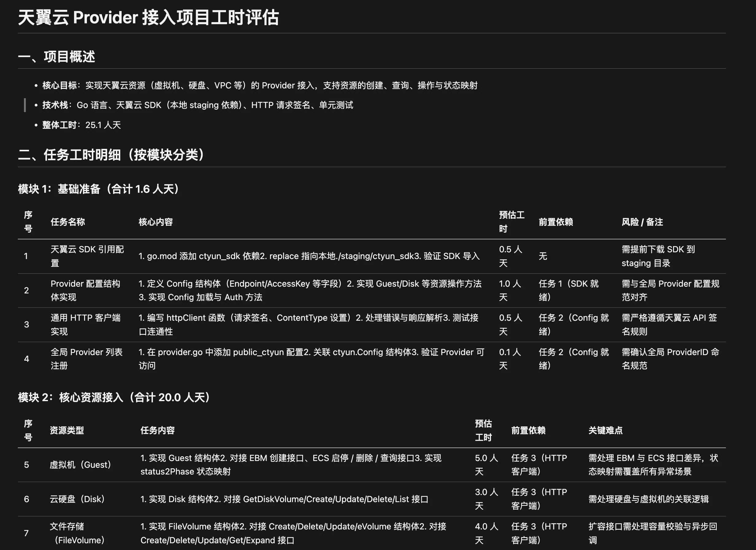Click row number "3" in the 模块 1 table

click(27, 325)
